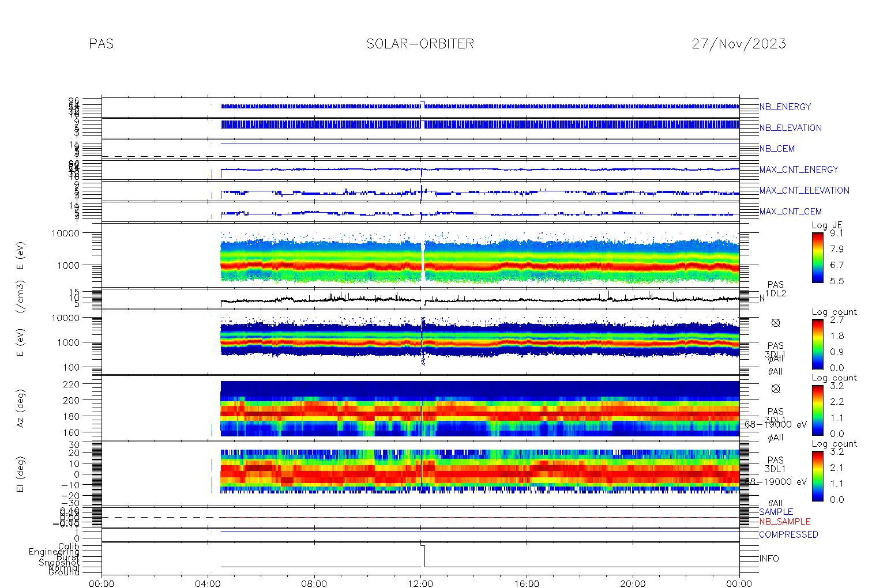Screen dimensions: 872x588
Task: Click the 00:00 tick at axis end
Action: point(739,583)
